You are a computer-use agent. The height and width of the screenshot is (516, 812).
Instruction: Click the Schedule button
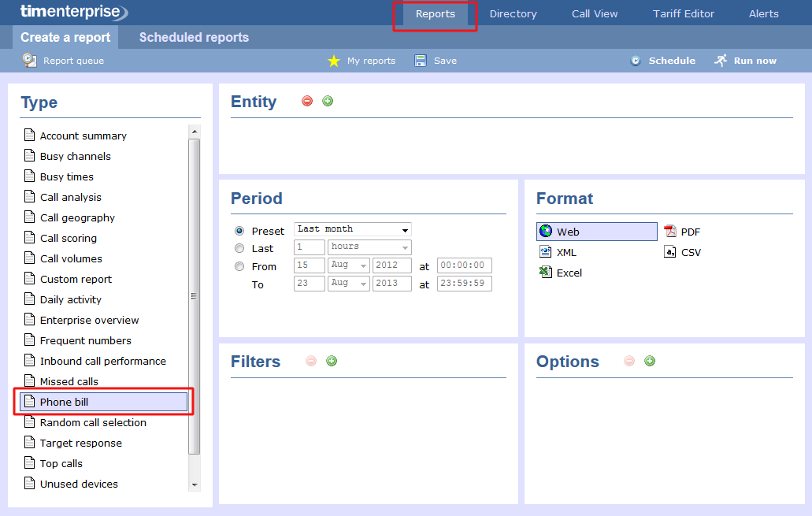click(x=662, y=61)
